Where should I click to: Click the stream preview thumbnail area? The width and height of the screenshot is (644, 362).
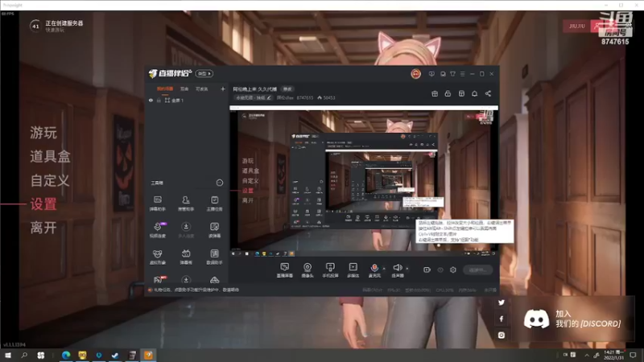tap(364, 181)
